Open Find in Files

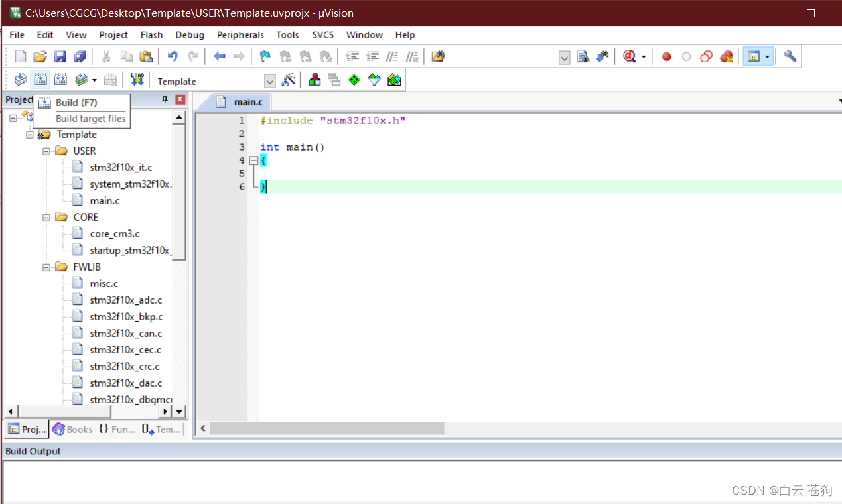(x=437, y=56)
